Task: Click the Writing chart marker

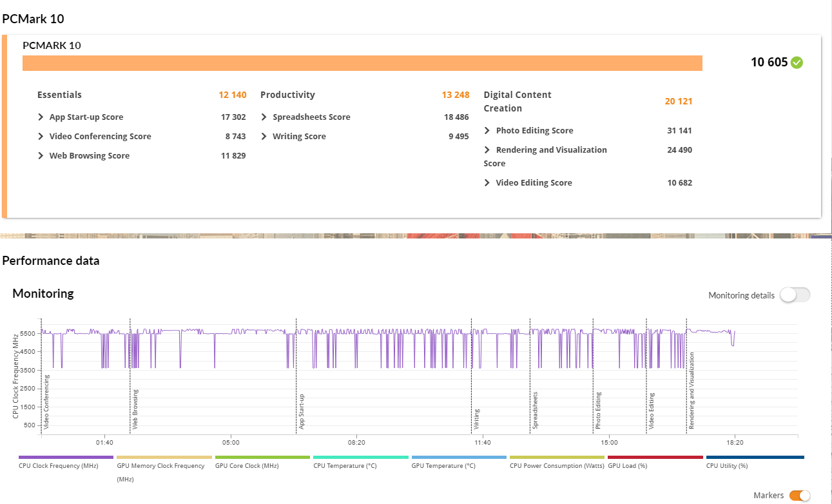Action: 477,419
